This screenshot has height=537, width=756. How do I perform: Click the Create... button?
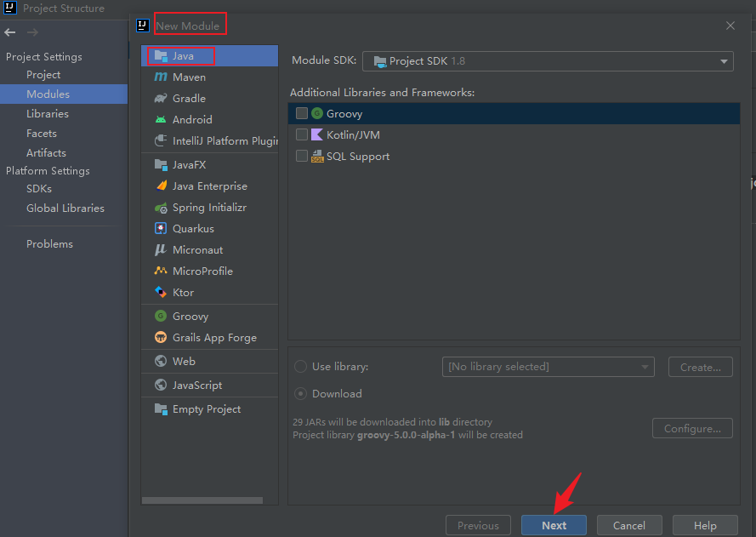point(701,367)
